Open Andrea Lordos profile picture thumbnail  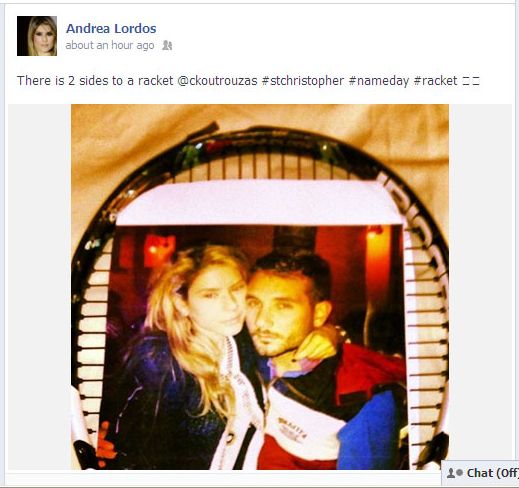click(37, 36)
